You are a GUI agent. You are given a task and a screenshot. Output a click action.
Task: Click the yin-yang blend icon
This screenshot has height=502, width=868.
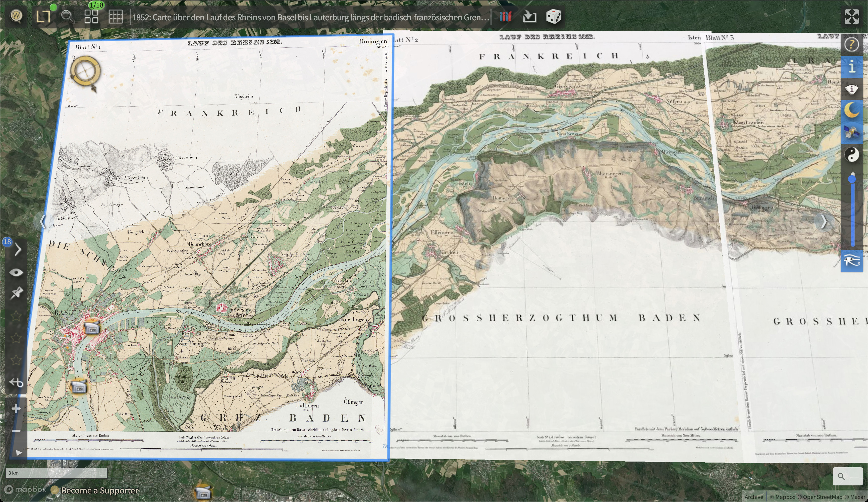tap(852, 154)
